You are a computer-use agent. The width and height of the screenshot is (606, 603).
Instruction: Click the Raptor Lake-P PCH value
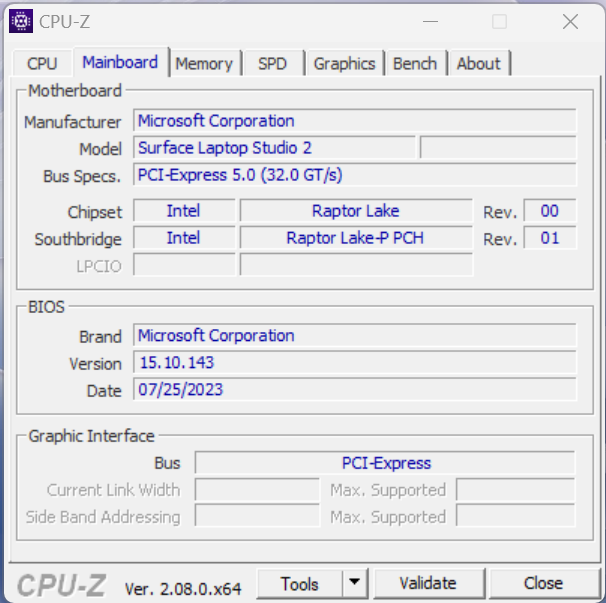click(356, 238)
